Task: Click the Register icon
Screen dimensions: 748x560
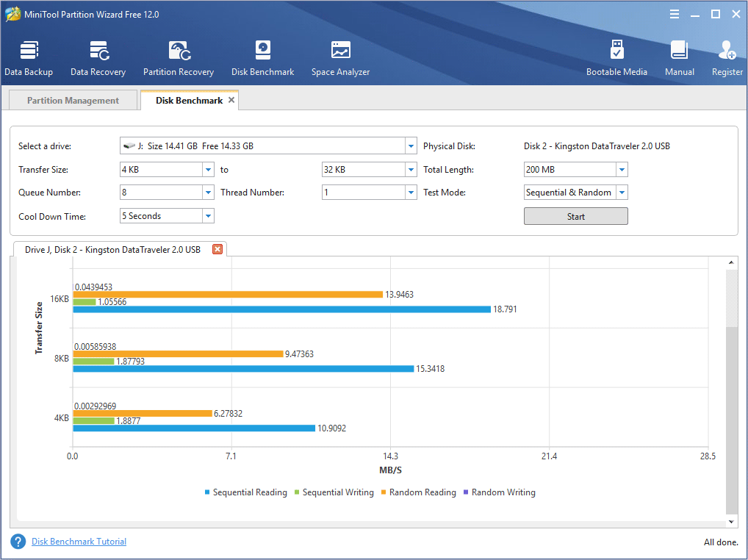Action: tap(727, 58)
